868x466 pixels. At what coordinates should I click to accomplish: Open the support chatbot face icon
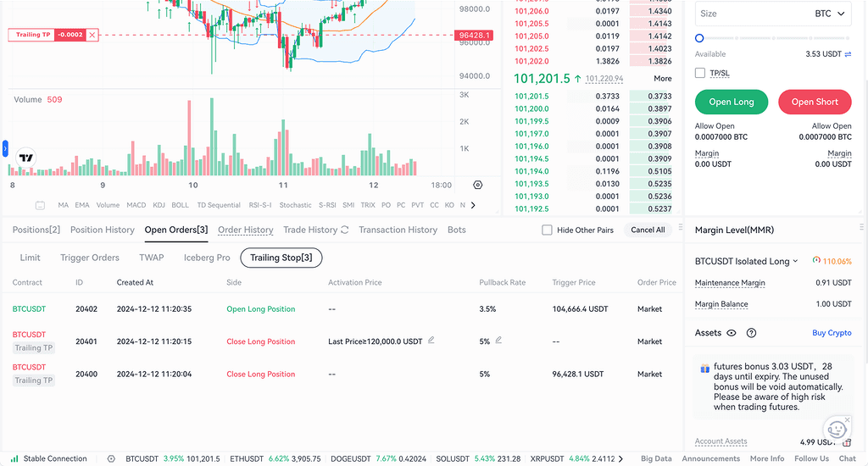tap(837, 429)
